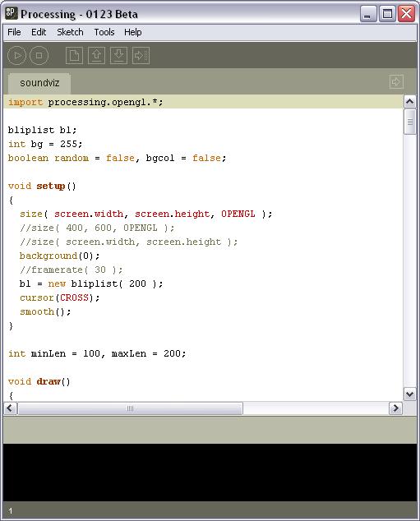Image resolution: width=420 pixels, height=521 pixels.
Task: Click the 'void setup()' line
Action: coord(42,186)
